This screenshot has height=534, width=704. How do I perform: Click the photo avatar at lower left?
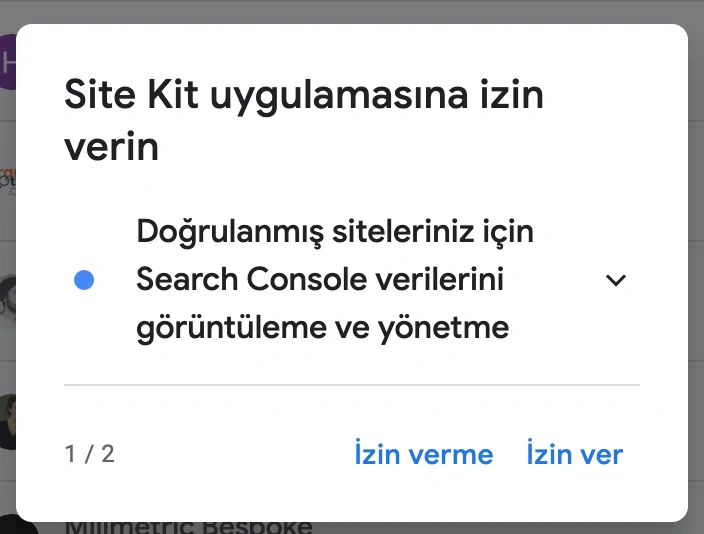pos(8,420)
